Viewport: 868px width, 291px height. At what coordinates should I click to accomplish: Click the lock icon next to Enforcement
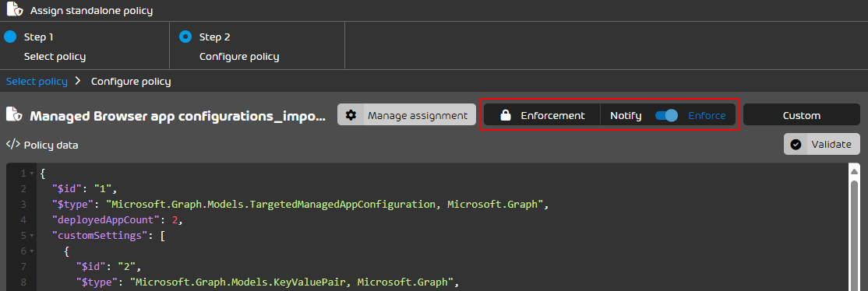tap(505, 115)
